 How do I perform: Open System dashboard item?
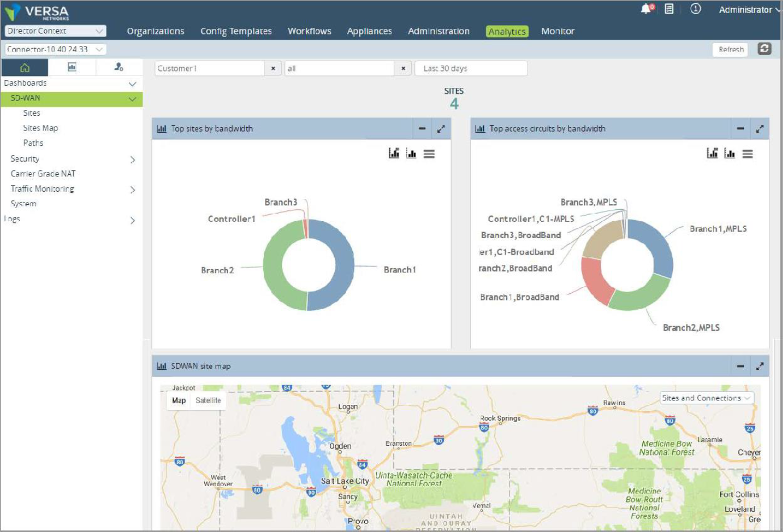click(23, 204)
